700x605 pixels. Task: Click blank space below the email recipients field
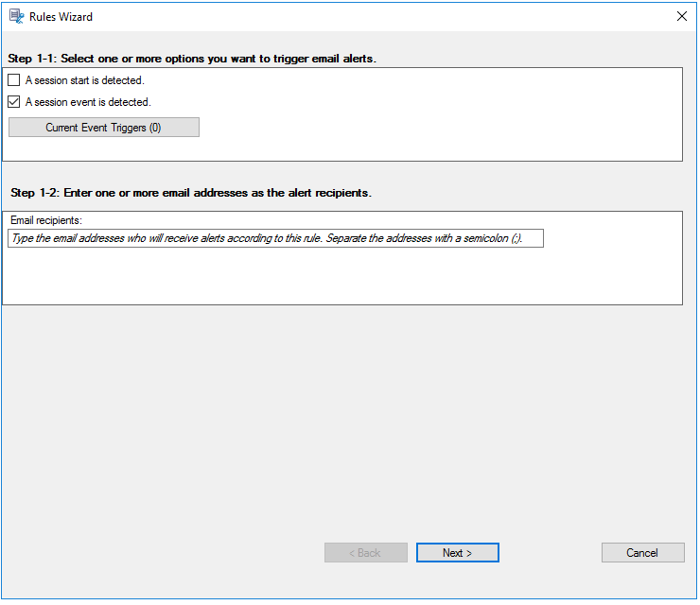[341, 276]
